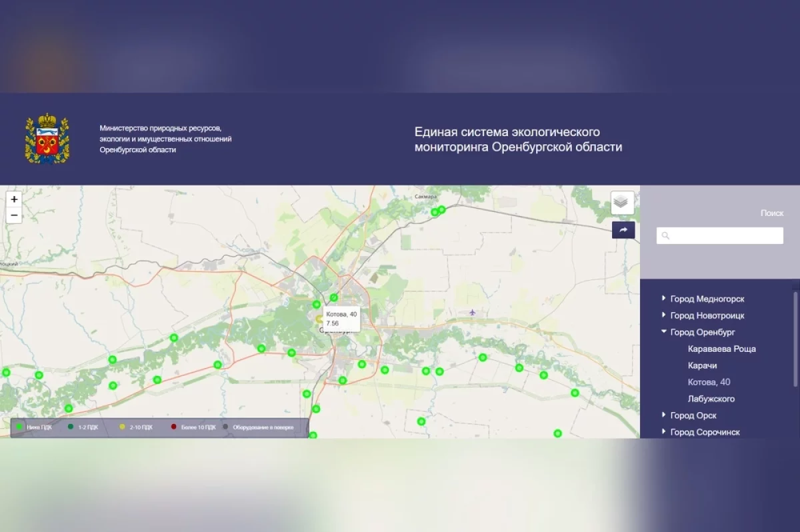The width and height of the screenshot is (800, 532).
Task: Collapse the Город Оренбург node arrow
Action: [x=663, y=332]
